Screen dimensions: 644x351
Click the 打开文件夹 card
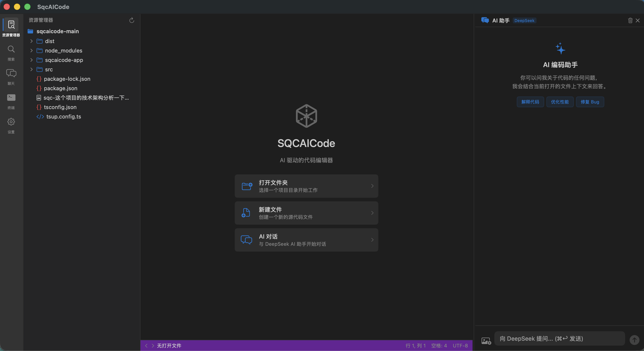(306, 186)
